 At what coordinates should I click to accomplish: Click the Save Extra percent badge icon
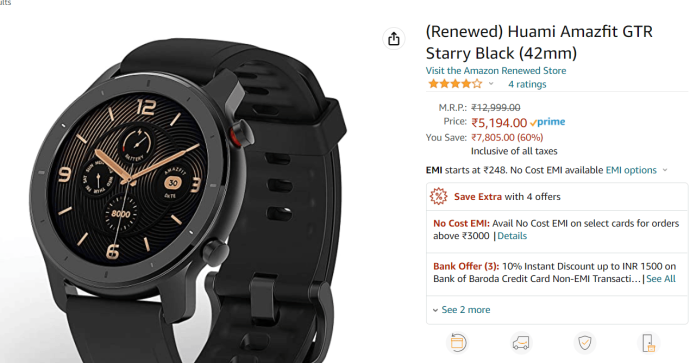click(x=439, y=196)
